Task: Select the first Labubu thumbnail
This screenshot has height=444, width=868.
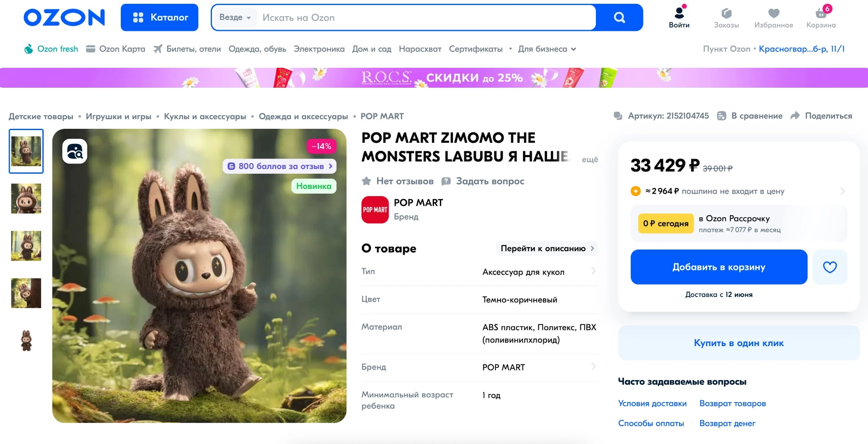Action: tap(26, 151)
